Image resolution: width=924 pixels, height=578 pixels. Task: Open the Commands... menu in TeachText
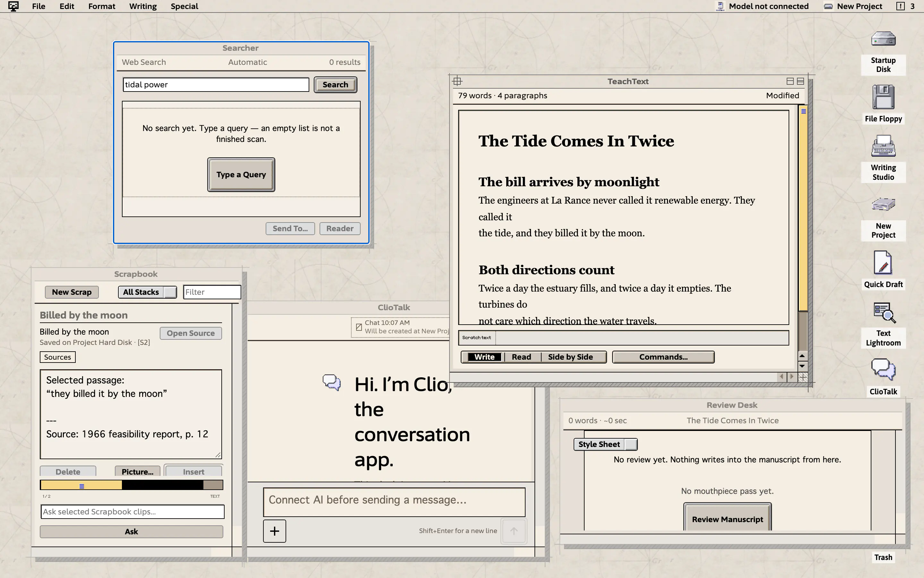pos(663,357)
